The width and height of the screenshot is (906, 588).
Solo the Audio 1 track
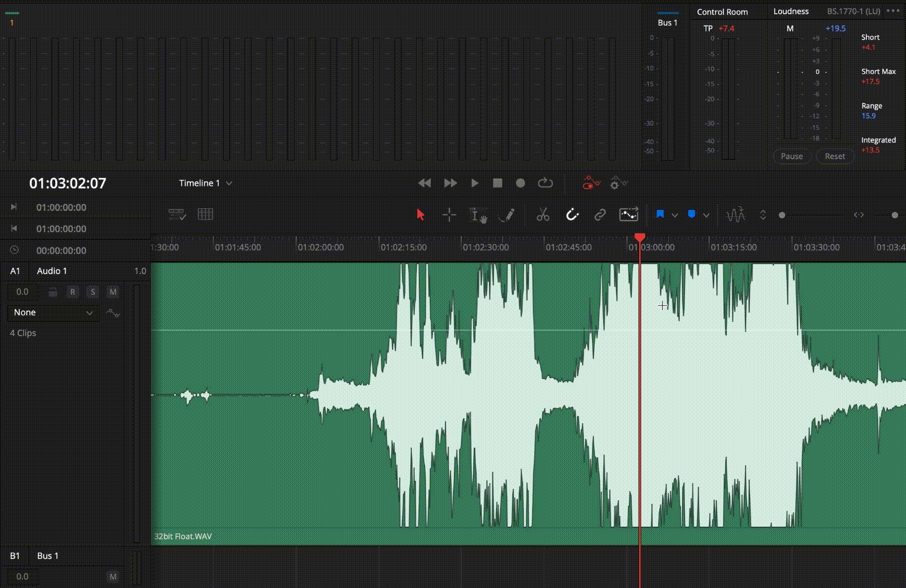93,292
